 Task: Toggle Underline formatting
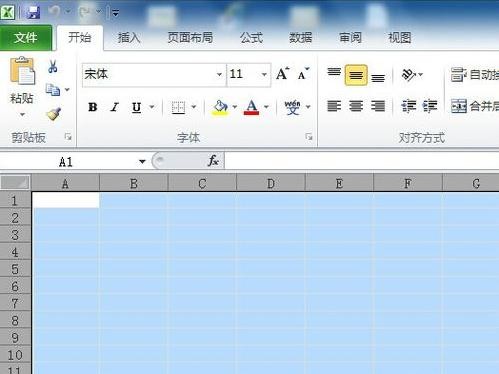point(136,107)
